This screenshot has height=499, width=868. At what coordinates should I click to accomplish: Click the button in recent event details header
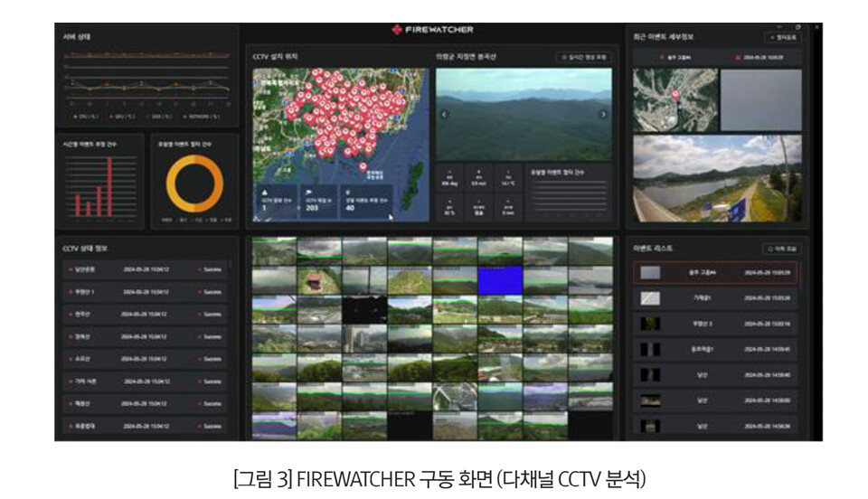[x=782, y=37]
